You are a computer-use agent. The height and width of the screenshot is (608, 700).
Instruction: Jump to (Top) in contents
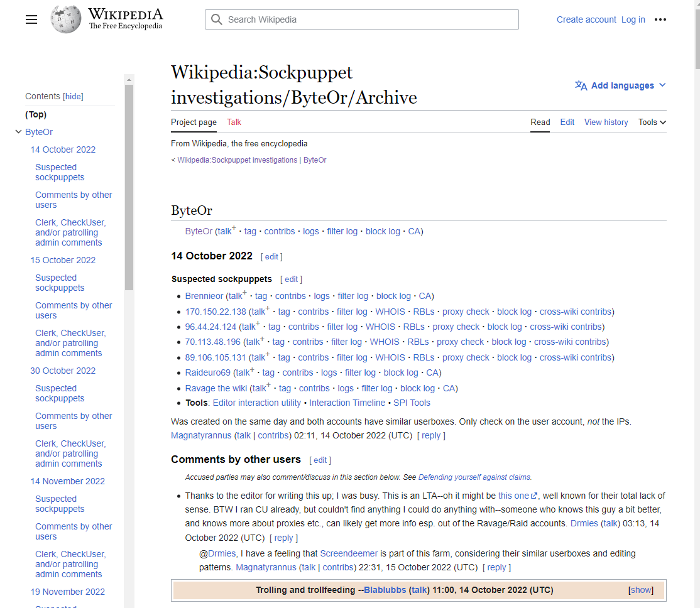pyautogui.click(x=36, y=115)
